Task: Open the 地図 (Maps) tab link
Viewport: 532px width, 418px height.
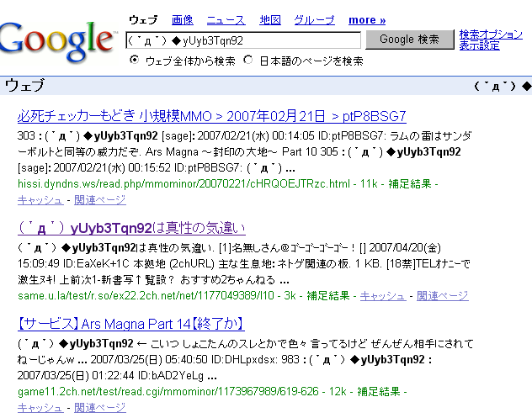Action: (x=270, y=20)
